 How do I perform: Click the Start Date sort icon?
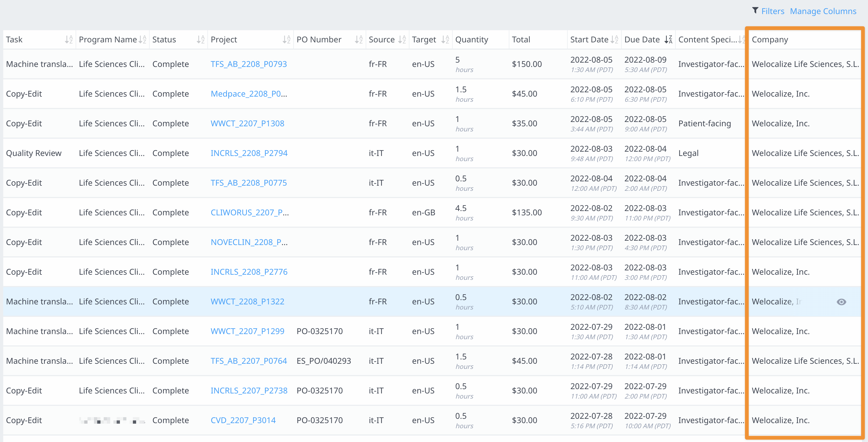click(x=615, y=40)
